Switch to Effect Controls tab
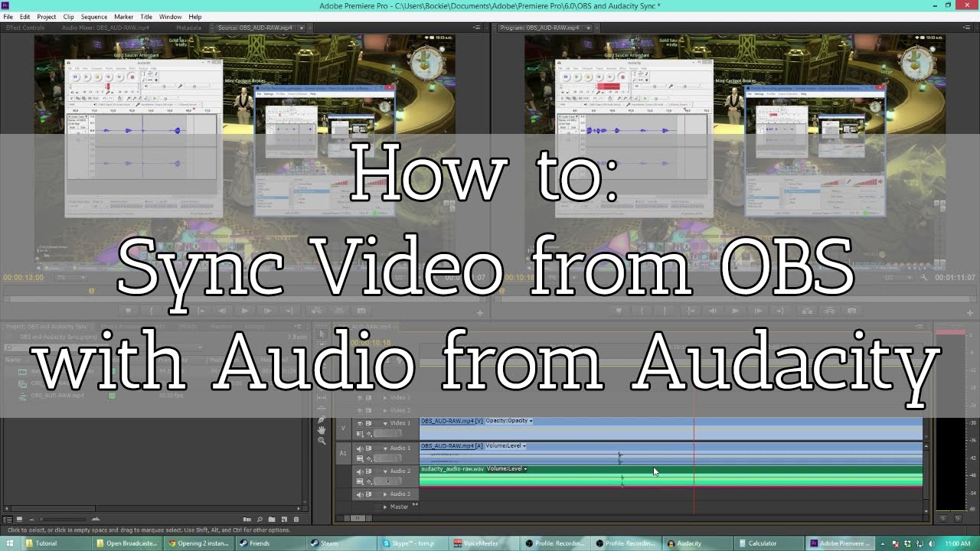The height and width of the screenshot is (551, 980). [25, 28]
